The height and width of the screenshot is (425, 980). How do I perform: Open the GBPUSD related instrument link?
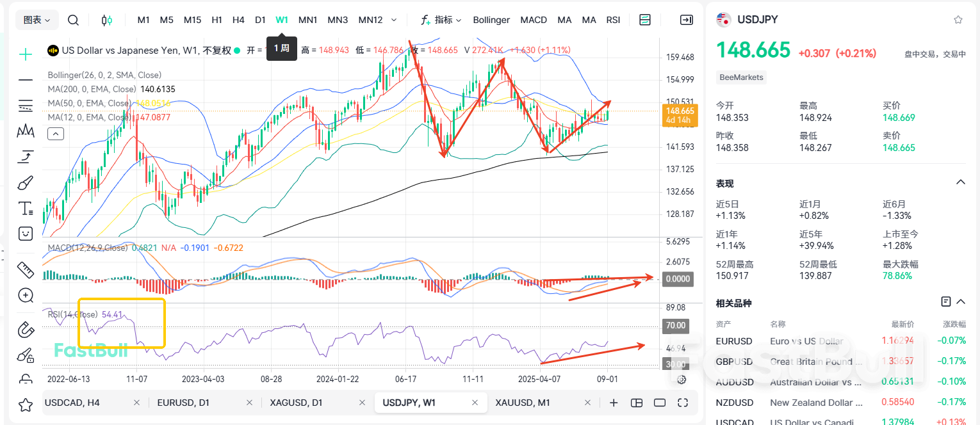tap(735, 362)
